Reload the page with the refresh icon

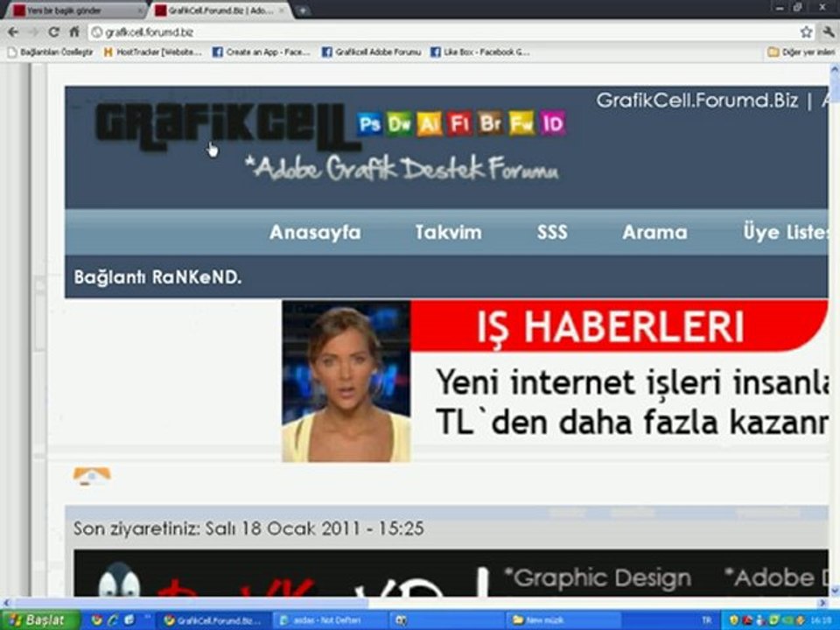click(x=53, y=32)
